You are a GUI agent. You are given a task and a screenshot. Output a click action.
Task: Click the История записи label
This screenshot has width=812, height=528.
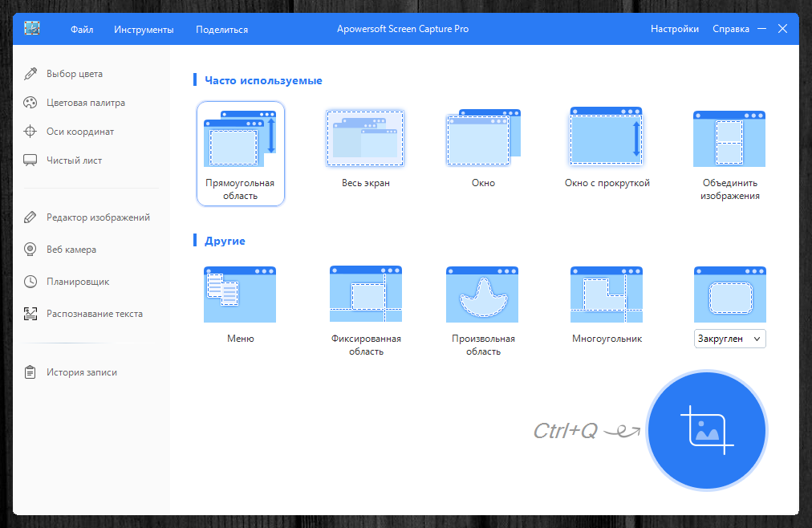(x=82, y=372)
